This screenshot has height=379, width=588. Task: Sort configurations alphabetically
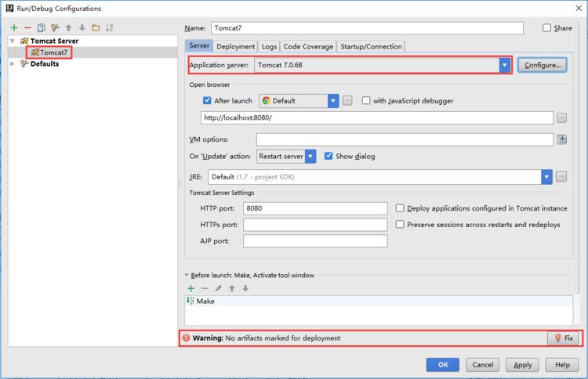[109, 27]
